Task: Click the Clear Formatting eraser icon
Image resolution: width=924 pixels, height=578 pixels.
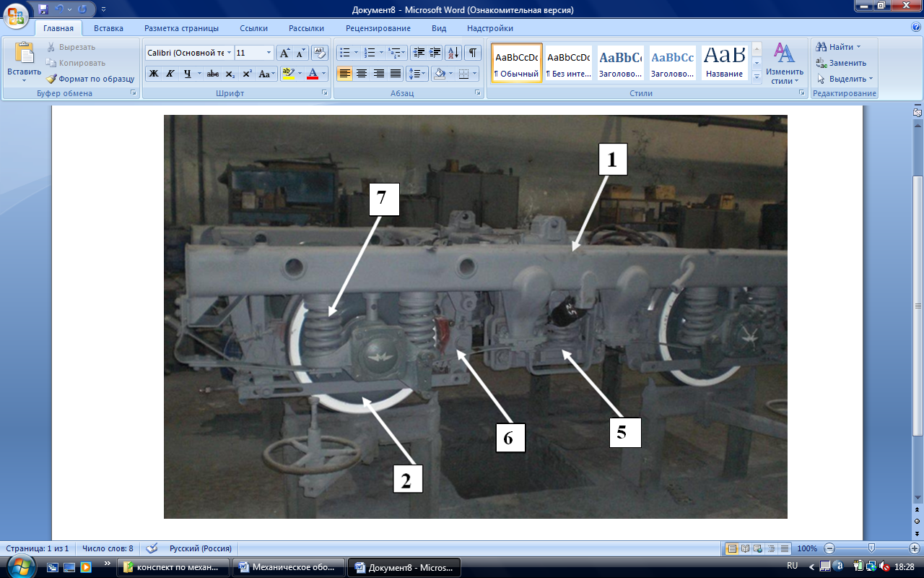Action: (x=320, y=53)
